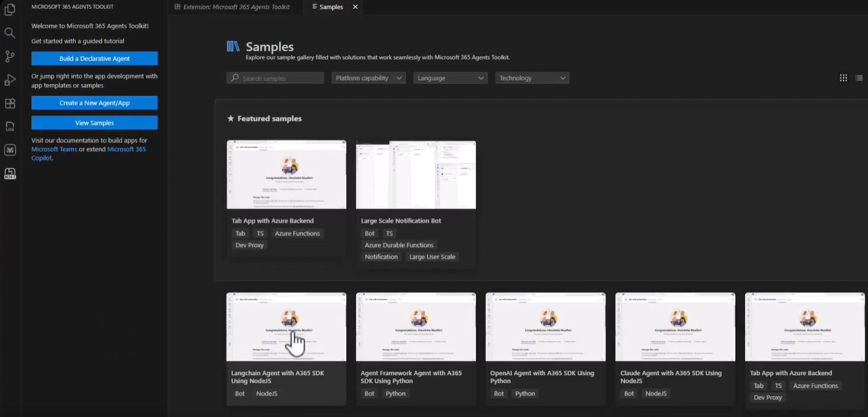Switch samples to list view

(x=859, y=78)
